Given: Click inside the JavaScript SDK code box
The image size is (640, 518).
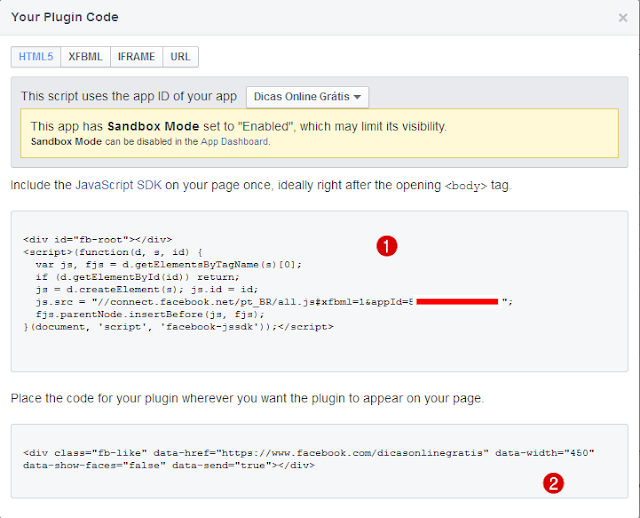Looking at the screenshot, I should (319, 291).
